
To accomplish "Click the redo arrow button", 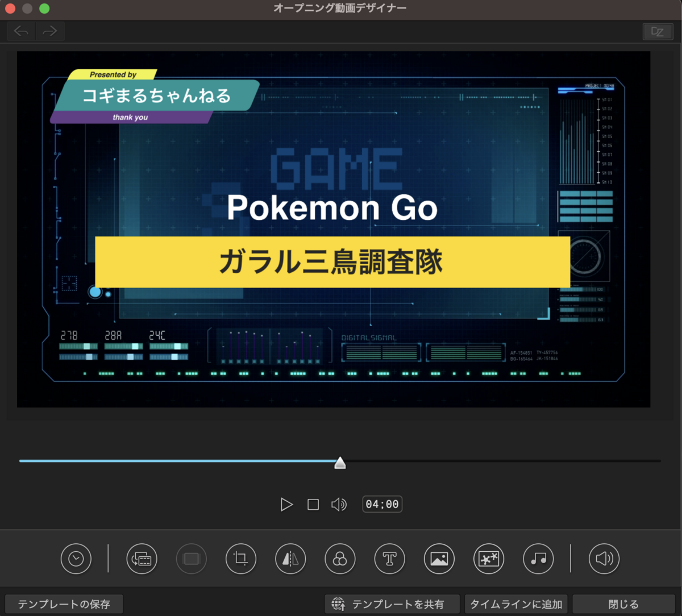I will tap(50, 31).
